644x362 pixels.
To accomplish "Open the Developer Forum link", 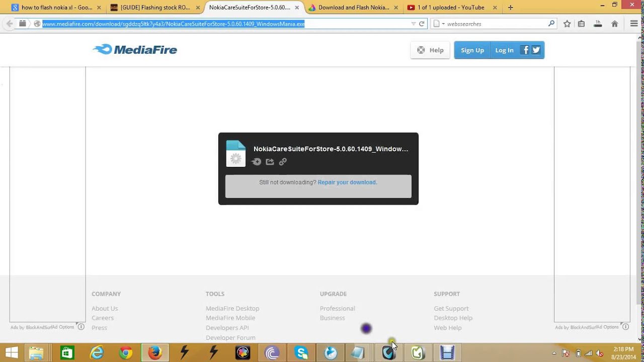I will click(x=230, y=337).
